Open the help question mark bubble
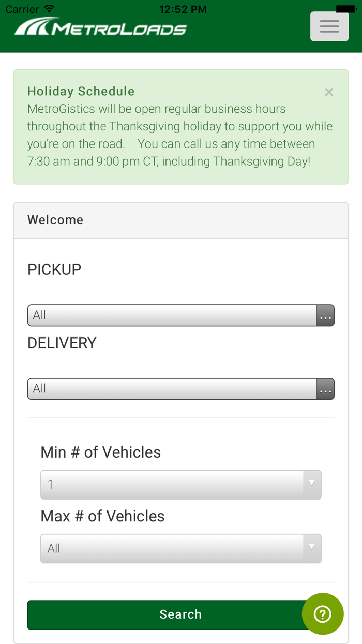This screenshot has height=644, width=362. tap(323, 614)
